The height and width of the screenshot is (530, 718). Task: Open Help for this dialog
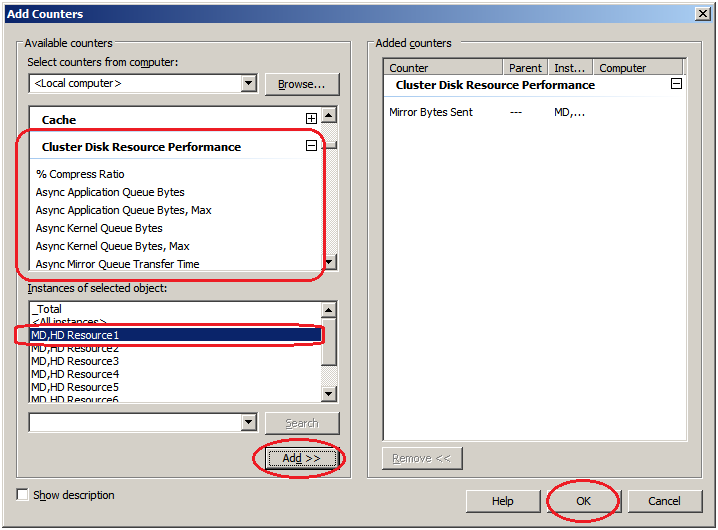(x=503, y=501)
